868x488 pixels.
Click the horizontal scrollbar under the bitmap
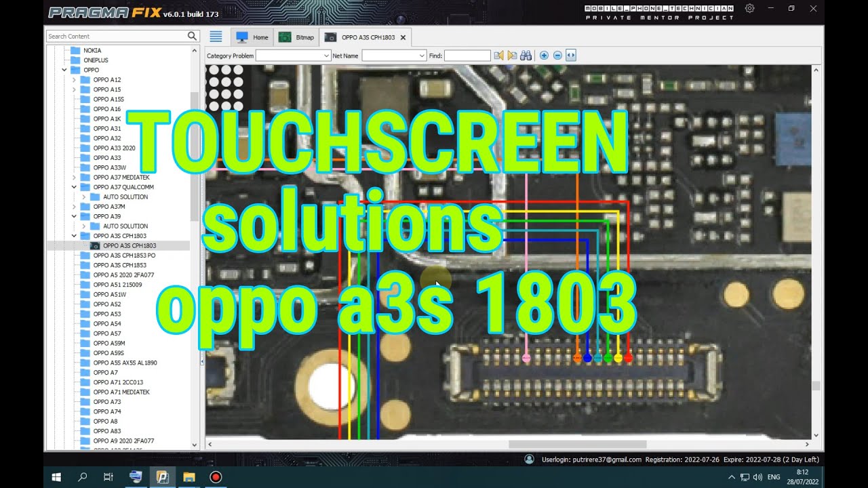click(x=577, y=444)
